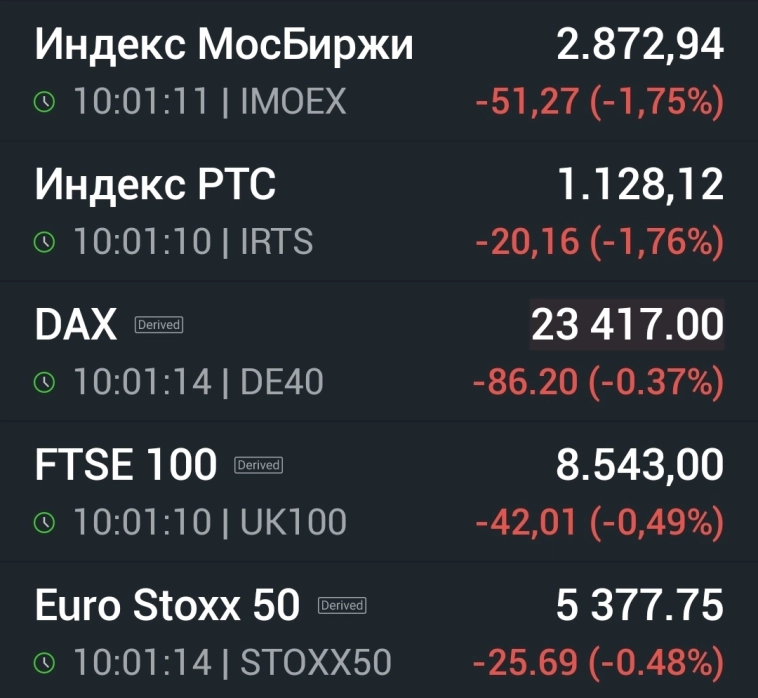Viewport: 758px width, 698px height.
Task: Click the Derived badge next to Euro Stoxx 50
Action: 342,605
